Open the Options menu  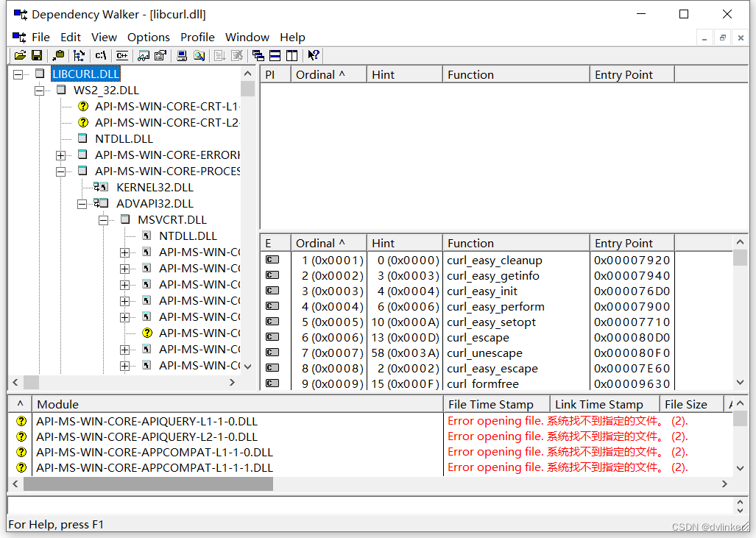(149, 37)
